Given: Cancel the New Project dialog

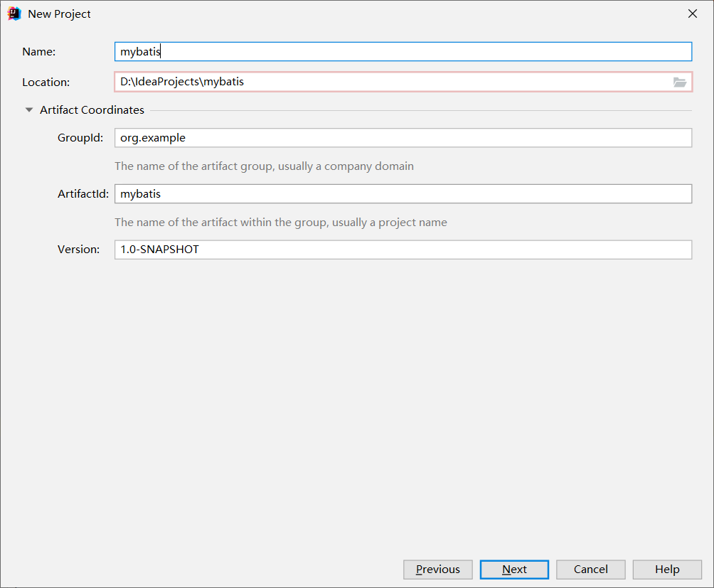Looking at the screenshot, I should point(590,569).
